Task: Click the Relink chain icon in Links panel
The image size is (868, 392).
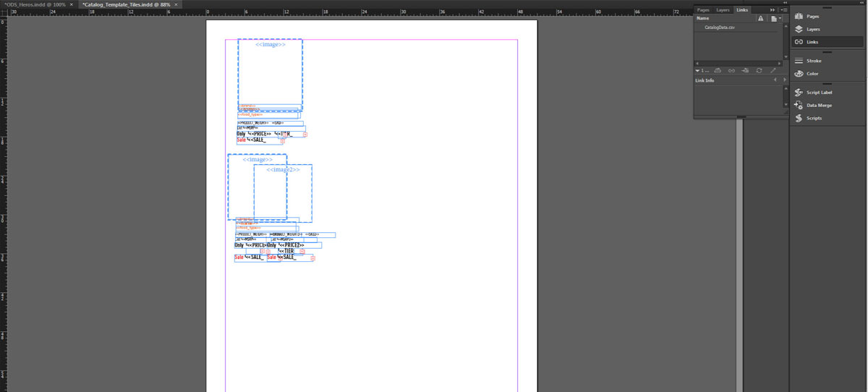Action: (731, 71)
